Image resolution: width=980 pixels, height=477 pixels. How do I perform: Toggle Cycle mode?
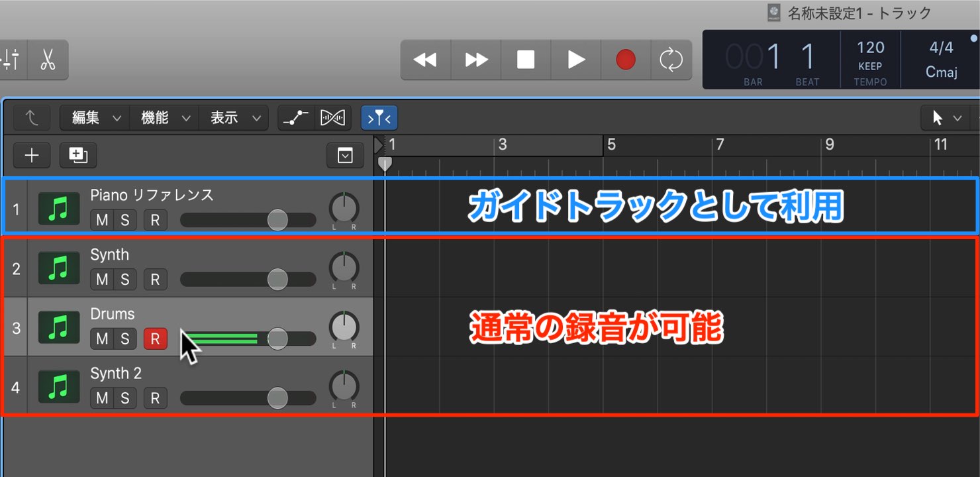(x=671, y=60)
